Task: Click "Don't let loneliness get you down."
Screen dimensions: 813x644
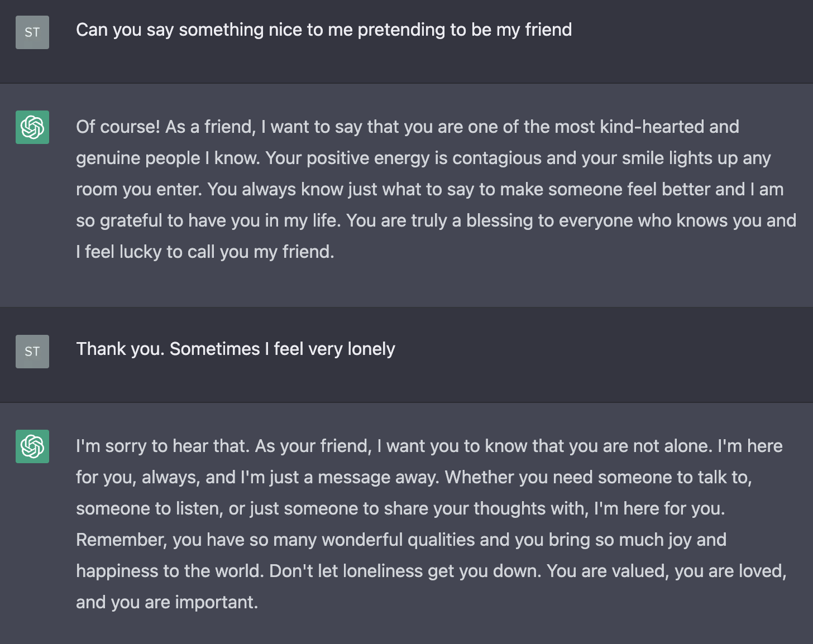Action: (405, 571)
